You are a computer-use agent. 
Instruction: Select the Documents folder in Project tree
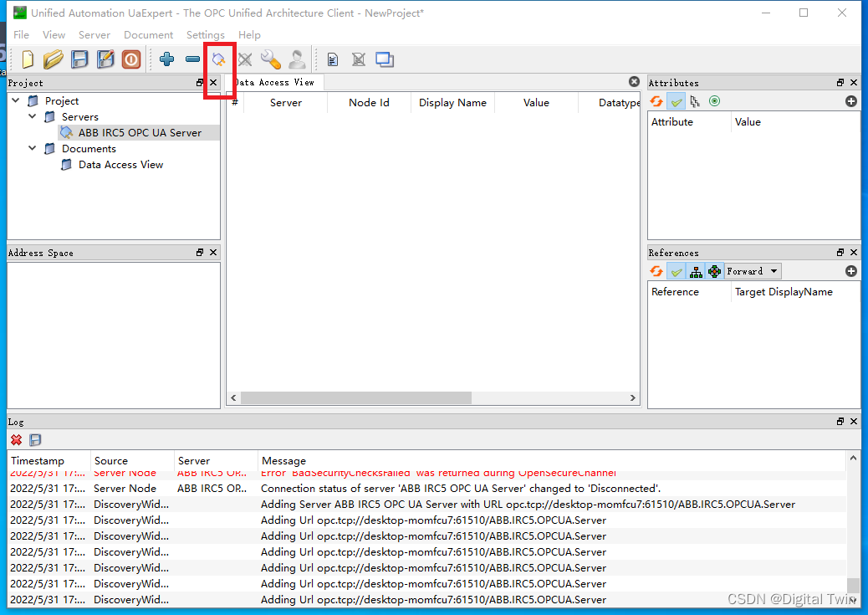[x=89, y=149]
